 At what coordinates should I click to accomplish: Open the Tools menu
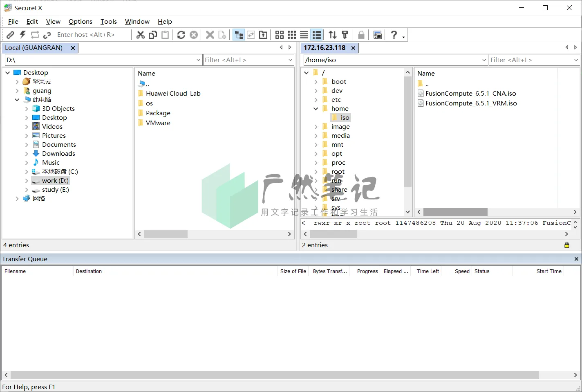pyautogui.click(x=109, y=22)
